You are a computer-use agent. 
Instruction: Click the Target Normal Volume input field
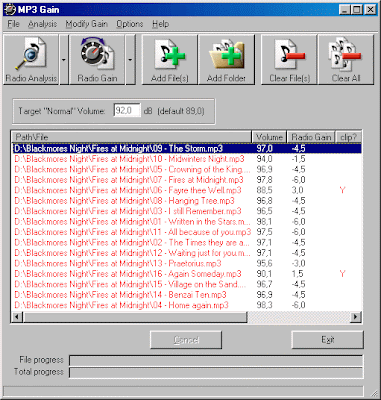coord(127,110)
